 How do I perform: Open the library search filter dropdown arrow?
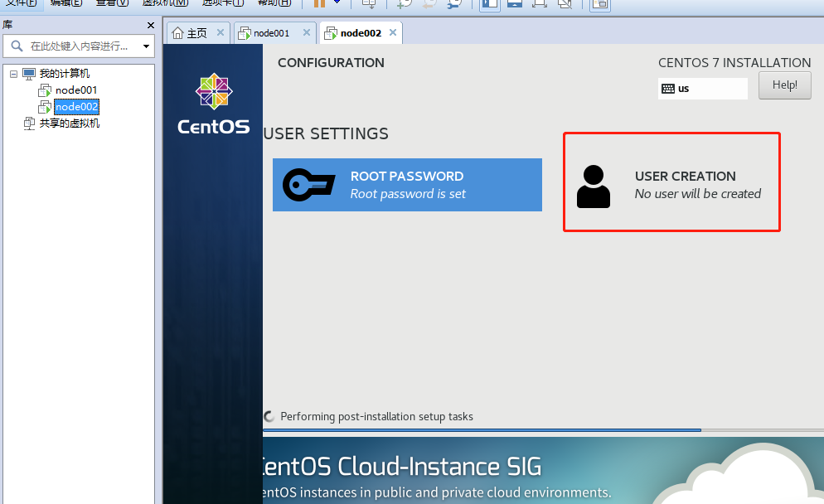click(147, 46)
